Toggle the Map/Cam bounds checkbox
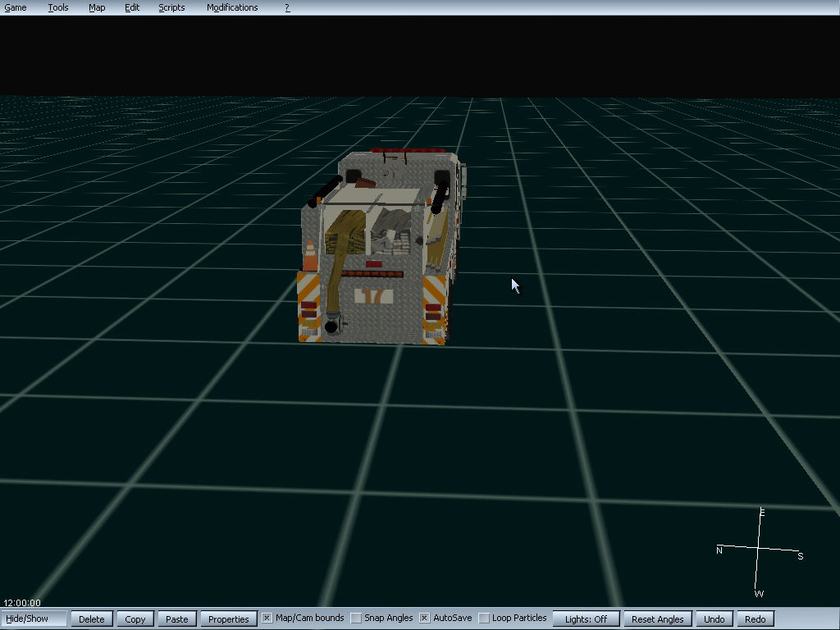The width and height of the screenshot is (840, 630). pos(267,619)
